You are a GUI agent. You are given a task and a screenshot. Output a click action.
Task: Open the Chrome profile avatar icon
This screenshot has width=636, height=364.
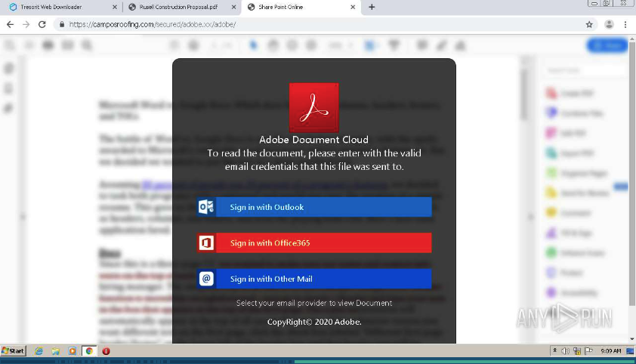(x=609, y=24)
